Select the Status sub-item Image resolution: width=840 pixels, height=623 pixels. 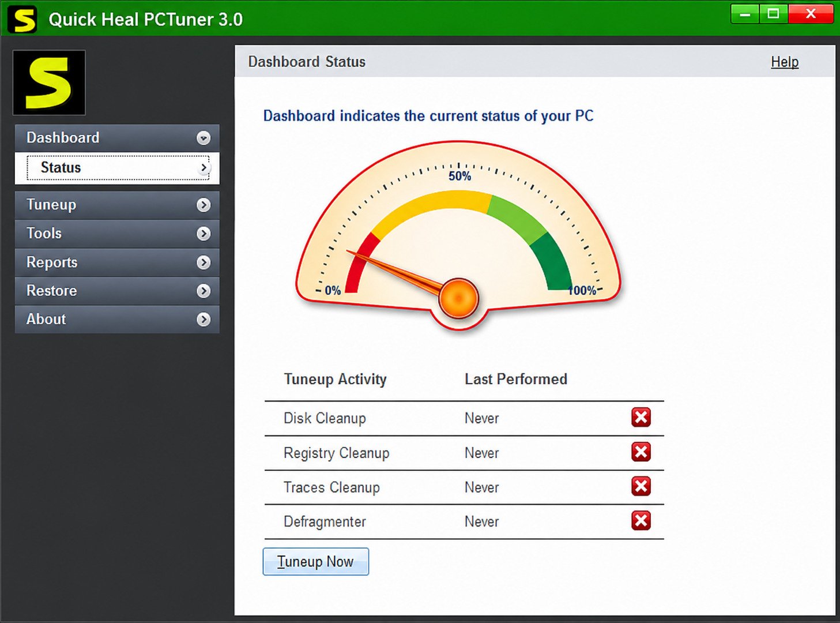pyautogui.click(x=117, y=168)
